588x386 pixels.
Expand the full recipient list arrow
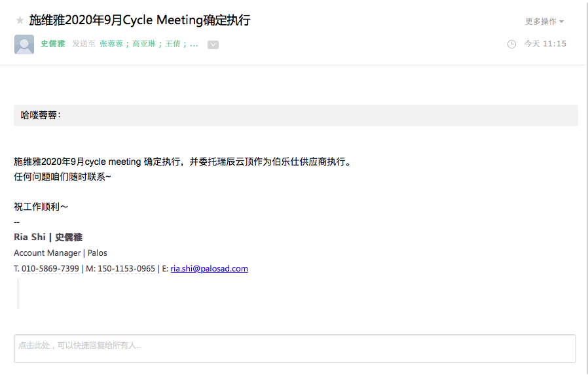213,44
